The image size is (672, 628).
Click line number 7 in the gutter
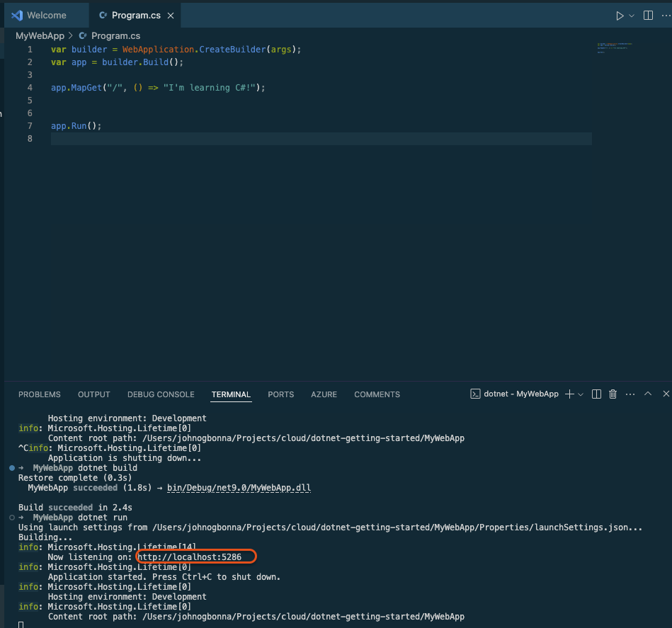tap(30, 126)
